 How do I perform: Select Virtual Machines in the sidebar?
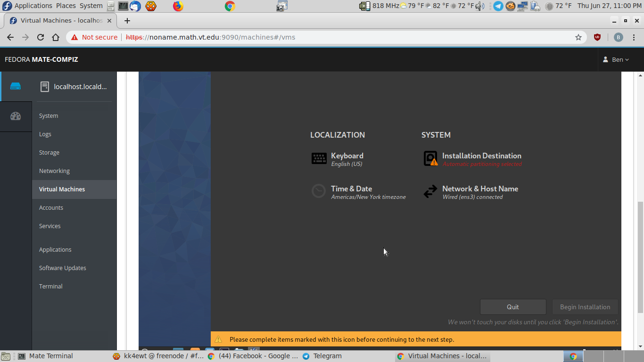tap(74, 189)
